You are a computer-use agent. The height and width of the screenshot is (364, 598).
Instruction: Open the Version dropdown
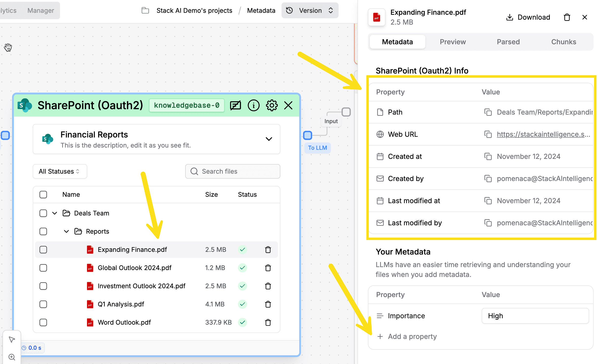pos(310,11)
